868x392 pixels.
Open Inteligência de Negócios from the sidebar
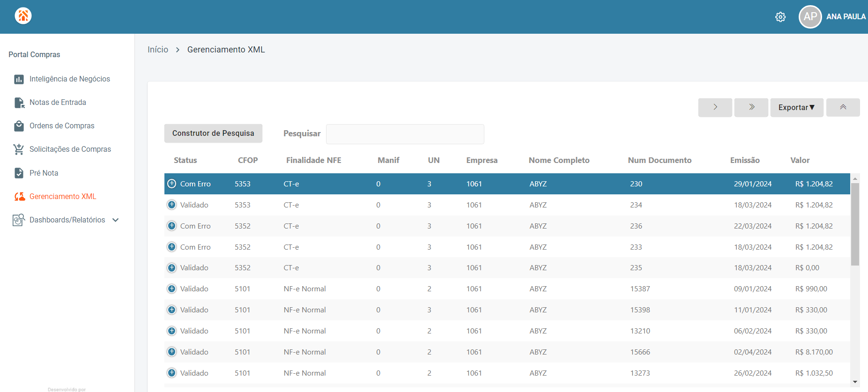coord(70,79)
